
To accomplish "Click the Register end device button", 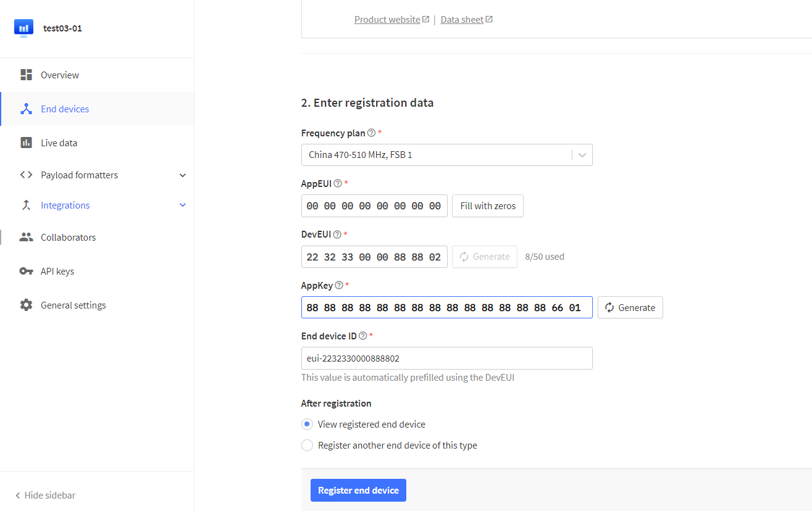I will coord(358,491).
